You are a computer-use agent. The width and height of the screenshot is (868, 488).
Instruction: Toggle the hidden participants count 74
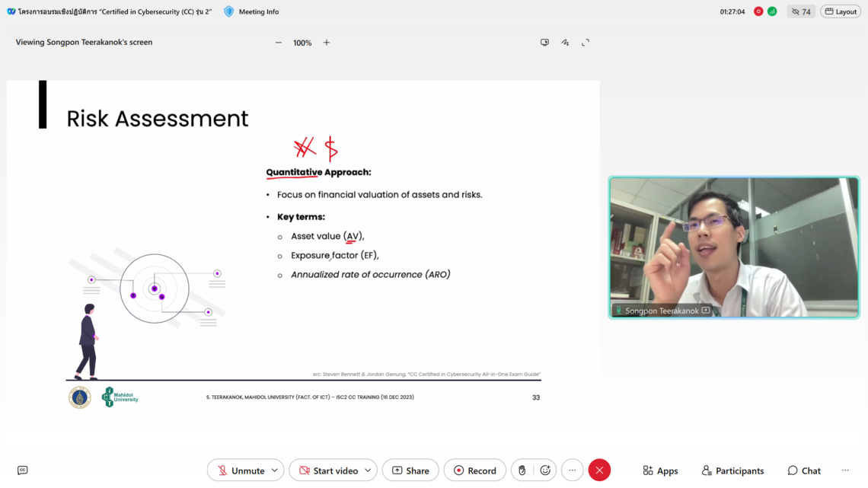click(800, 11)
